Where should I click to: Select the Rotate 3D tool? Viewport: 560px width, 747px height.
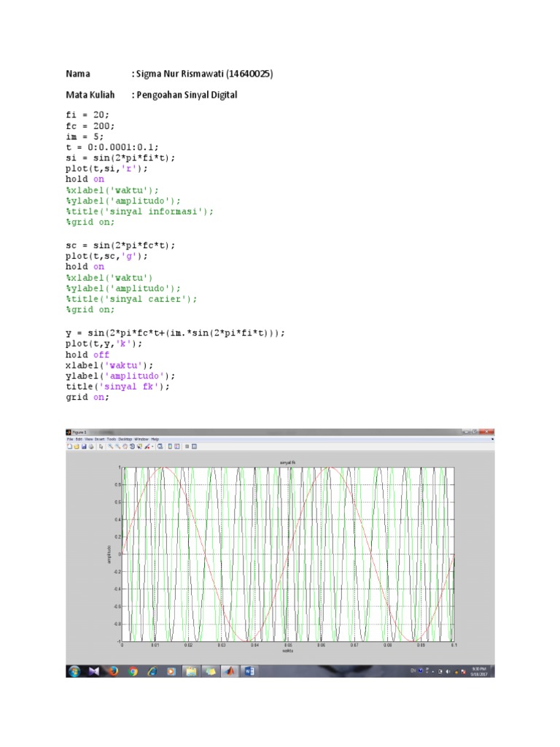133,446
